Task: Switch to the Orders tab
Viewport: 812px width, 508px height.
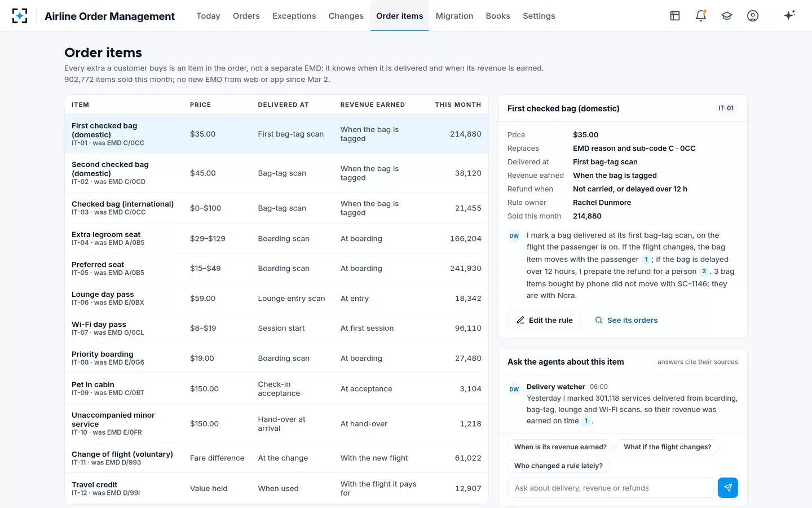Action: [x=246, y=16]
